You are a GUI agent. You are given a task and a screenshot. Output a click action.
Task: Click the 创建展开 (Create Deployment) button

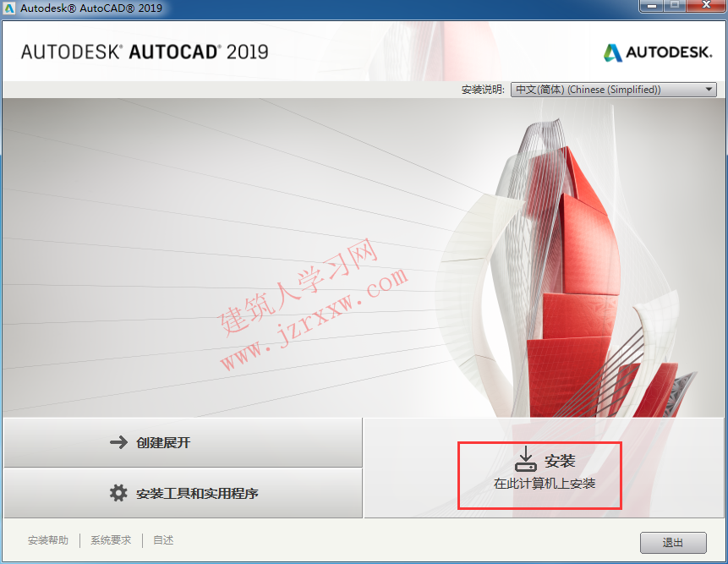click(183, 442)
